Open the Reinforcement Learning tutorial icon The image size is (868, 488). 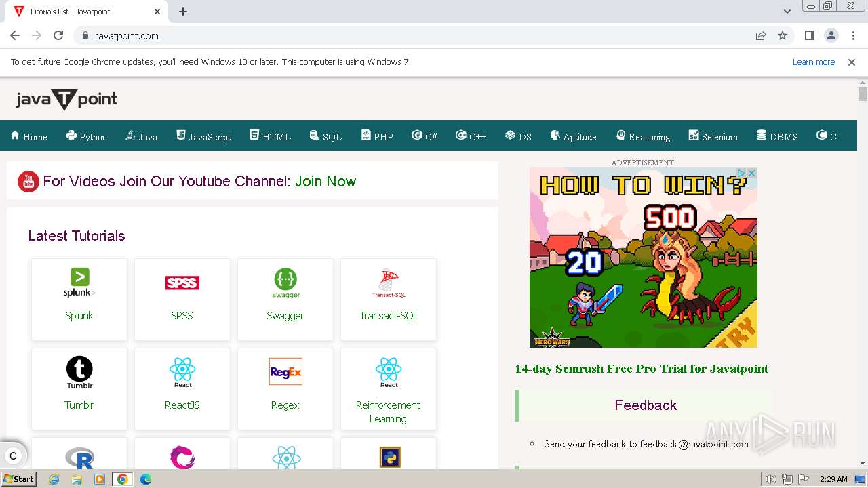389,373
